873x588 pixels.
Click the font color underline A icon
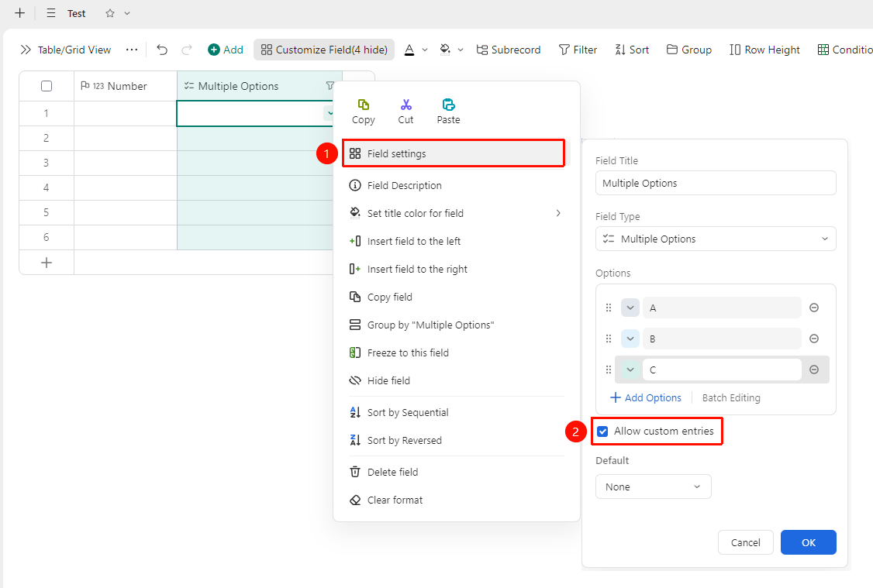pos(409,50)
